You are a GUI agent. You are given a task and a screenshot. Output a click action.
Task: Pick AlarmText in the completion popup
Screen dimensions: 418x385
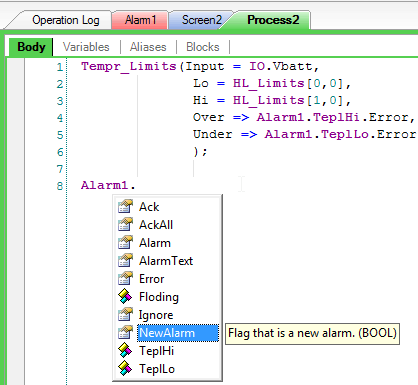tap(166, 261)
